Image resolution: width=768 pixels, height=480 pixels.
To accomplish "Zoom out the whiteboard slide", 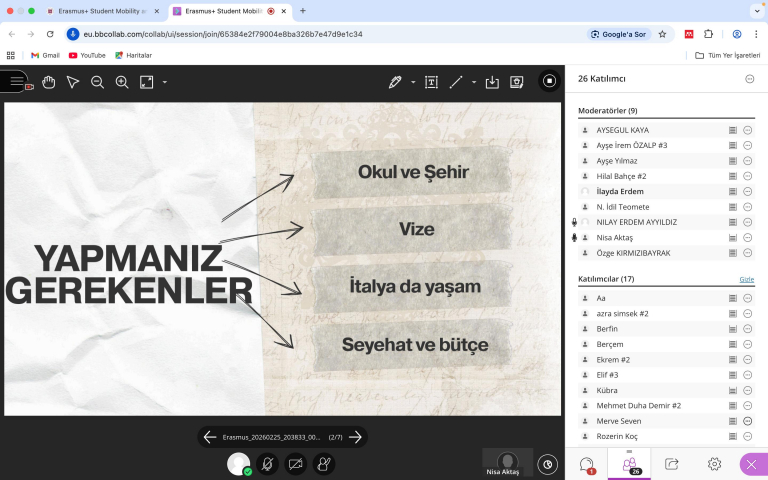I will tap(97, 82).
